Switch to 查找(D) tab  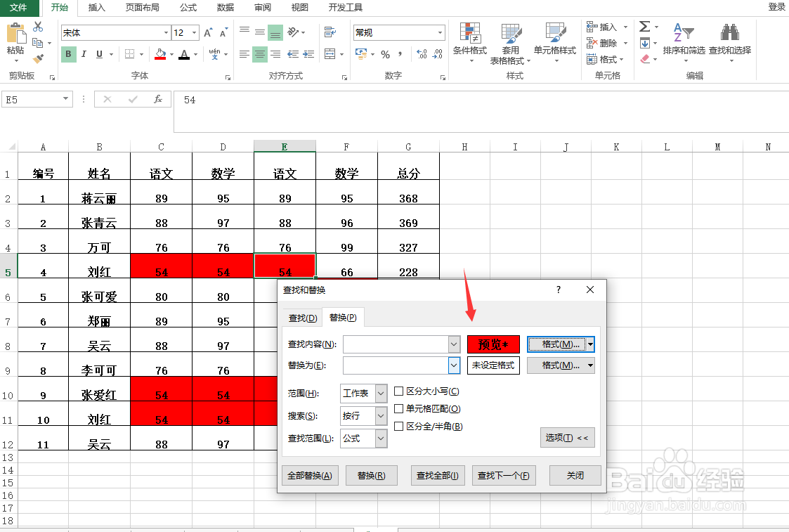(x=302, y=318)
